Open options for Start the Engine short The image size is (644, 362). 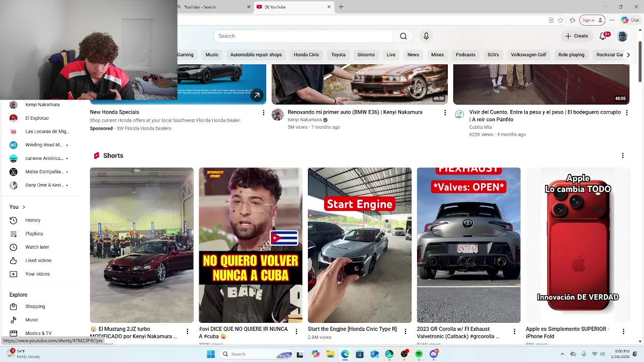pos(405,331)
